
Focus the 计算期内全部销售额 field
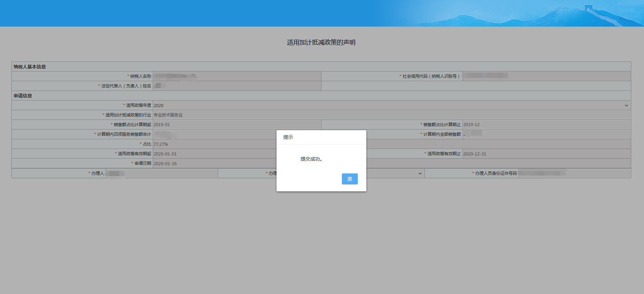546,134
